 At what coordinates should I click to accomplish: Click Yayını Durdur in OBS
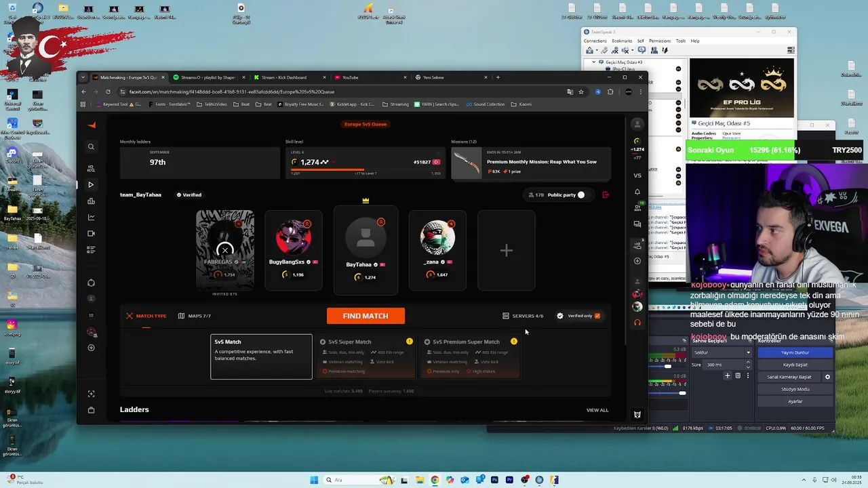click(795, 352)
